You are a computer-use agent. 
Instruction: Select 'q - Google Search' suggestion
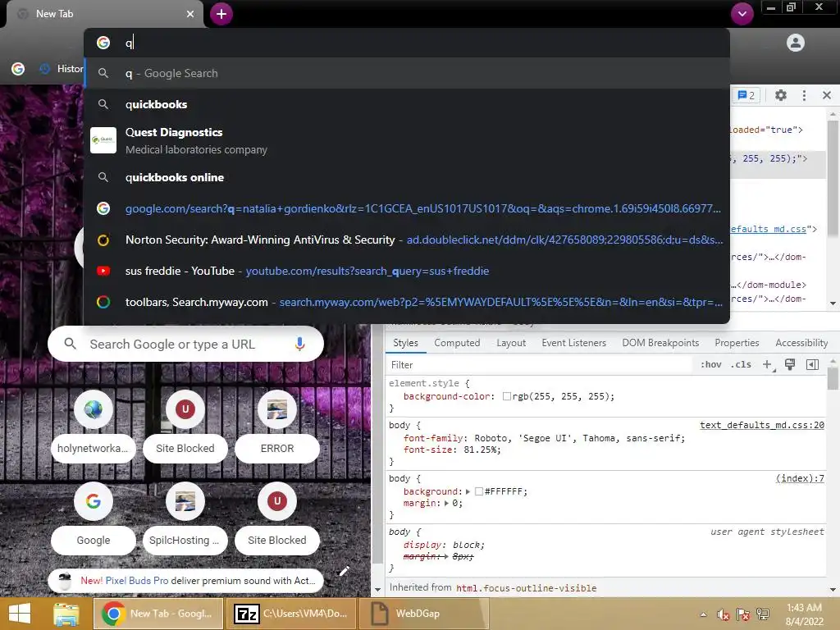click(x=407, y=73)
